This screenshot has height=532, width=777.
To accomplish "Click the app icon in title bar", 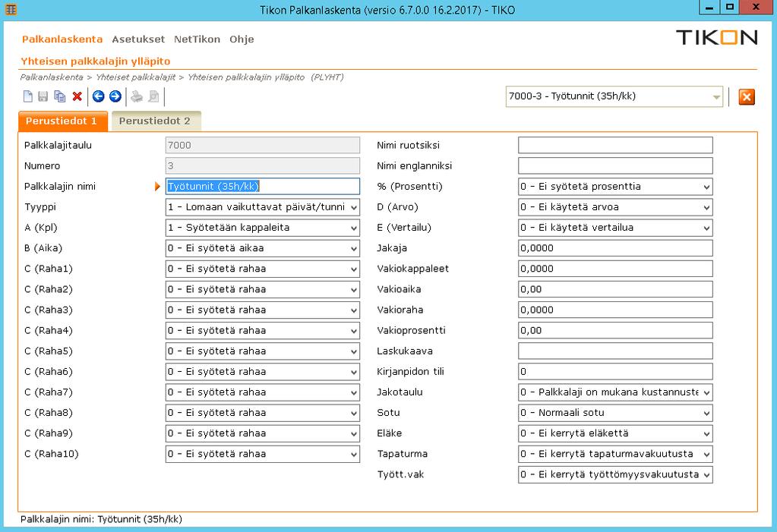I will coord(11,9).
